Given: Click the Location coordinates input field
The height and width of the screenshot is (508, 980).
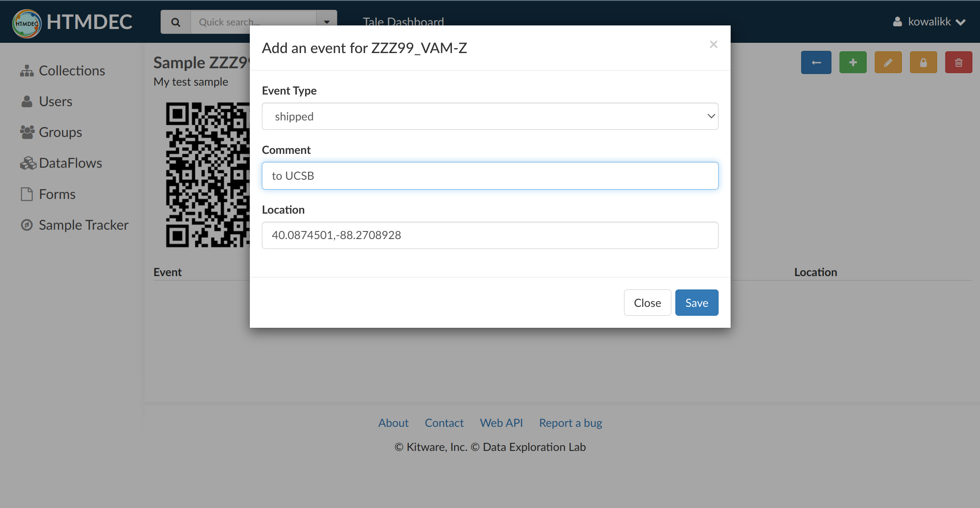Looking at the screenshot, I should 489,235.
